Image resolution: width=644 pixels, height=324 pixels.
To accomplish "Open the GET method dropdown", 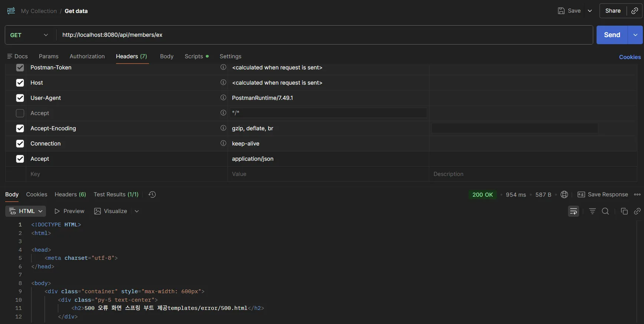I will pos(30,35).
